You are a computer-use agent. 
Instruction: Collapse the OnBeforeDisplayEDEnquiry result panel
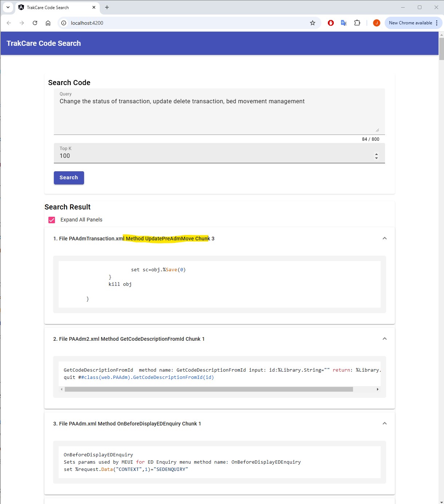point(384,424)
